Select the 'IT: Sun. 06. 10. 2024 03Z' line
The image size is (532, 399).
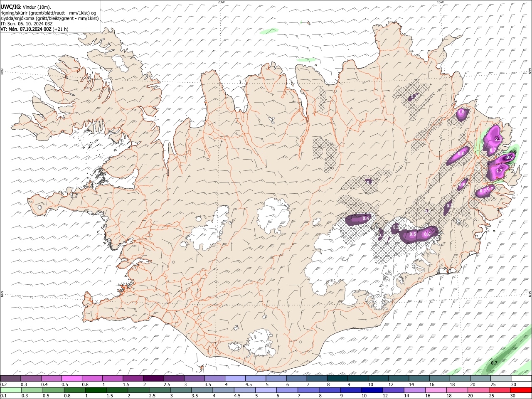[x=27, y=24]
